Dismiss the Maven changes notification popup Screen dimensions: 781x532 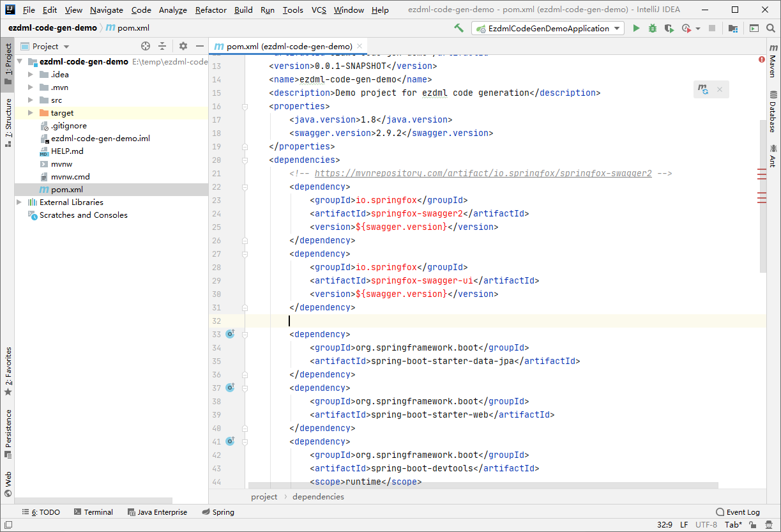pyautogui.click(x=720, y=89)
